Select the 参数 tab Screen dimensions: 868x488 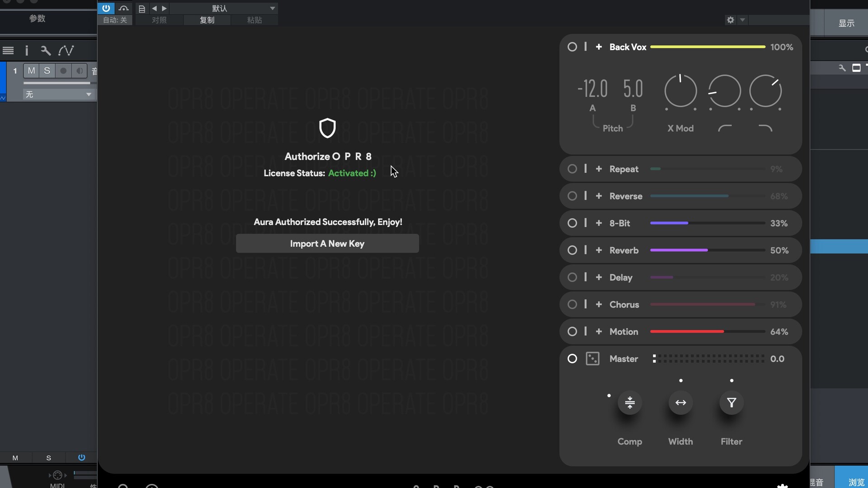[37, 19]
